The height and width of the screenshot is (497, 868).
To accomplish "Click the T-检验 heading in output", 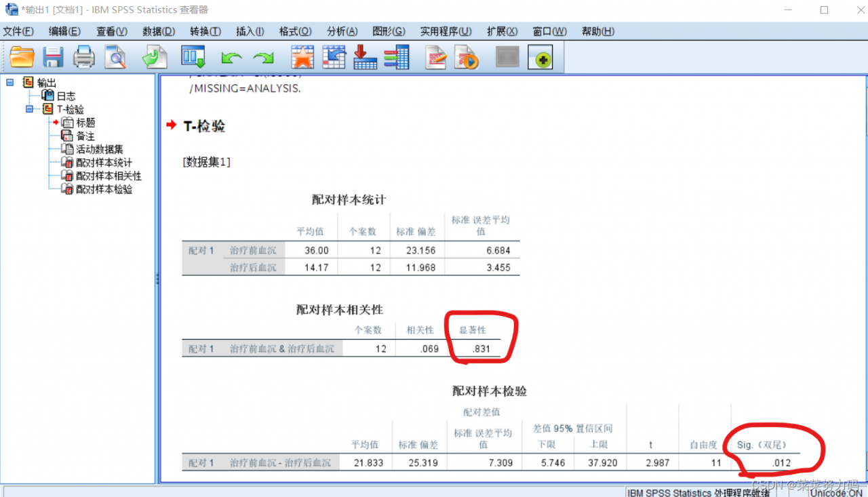I will pyautogui.click(x=204, y=126).
